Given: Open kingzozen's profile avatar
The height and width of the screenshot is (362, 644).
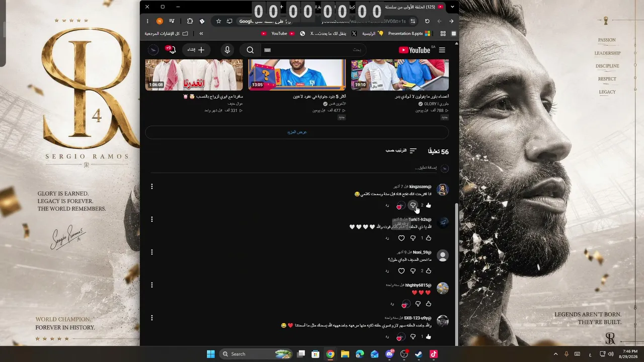Looking at the screenshot, I should point(443,190).
